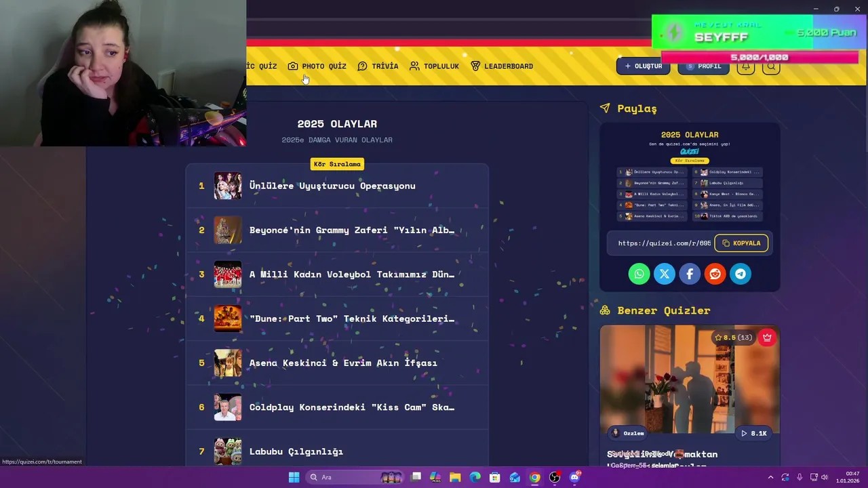Open the Profil button
Viewport: 868px width, 488px height.
point(703,66)
